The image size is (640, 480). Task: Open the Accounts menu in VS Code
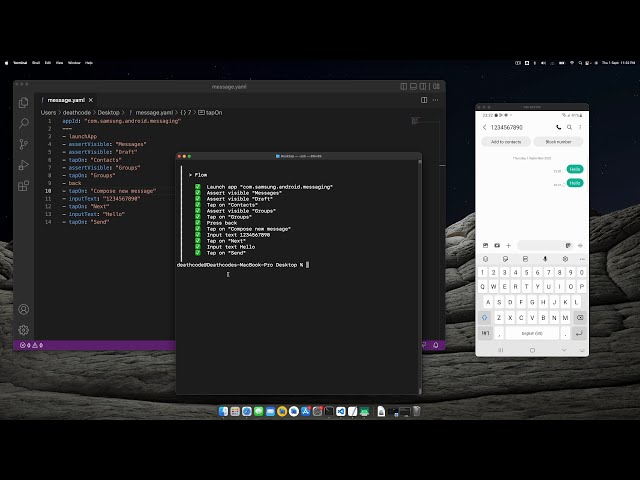coord(24,309)
